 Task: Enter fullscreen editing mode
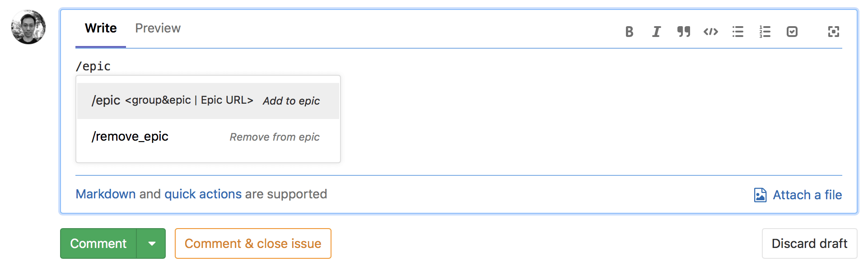pos(833,32)
